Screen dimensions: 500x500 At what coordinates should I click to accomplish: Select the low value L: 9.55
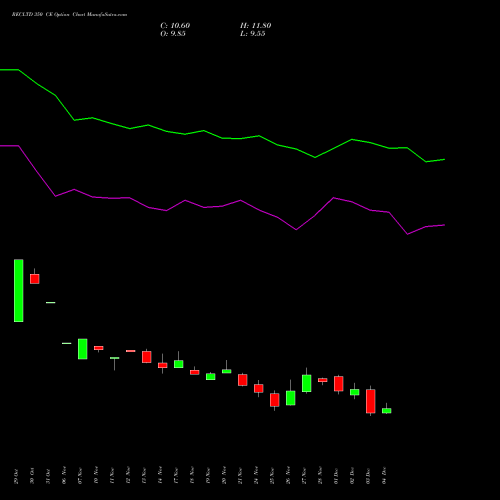click(253, 34)
